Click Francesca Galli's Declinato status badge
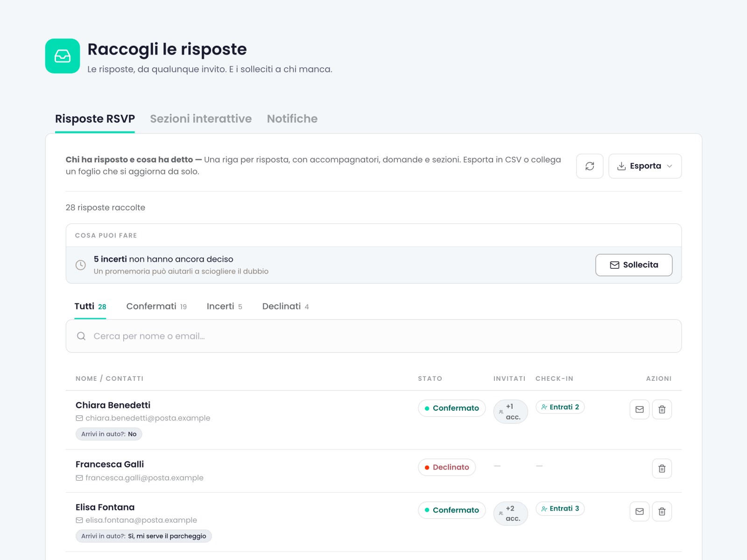Screen dimensions: 747x560 pos(447,467)
